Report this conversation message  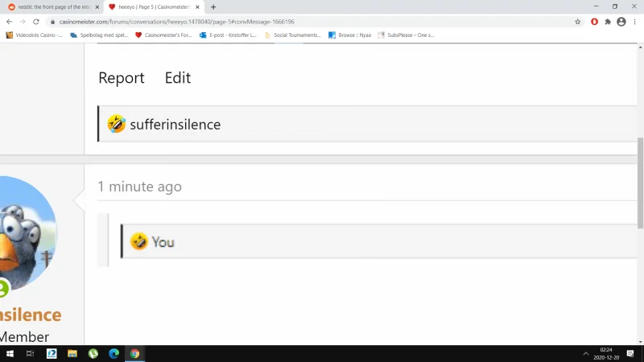122,78
